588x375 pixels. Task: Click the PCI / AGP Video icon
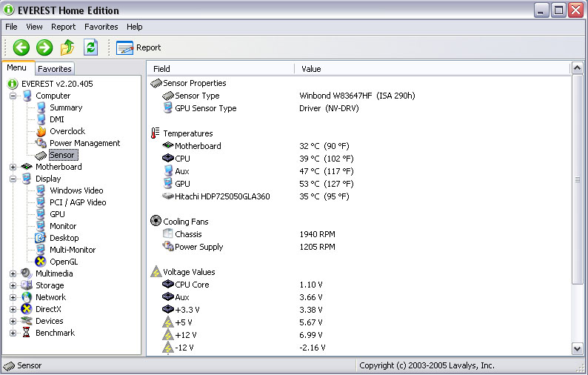41,202
